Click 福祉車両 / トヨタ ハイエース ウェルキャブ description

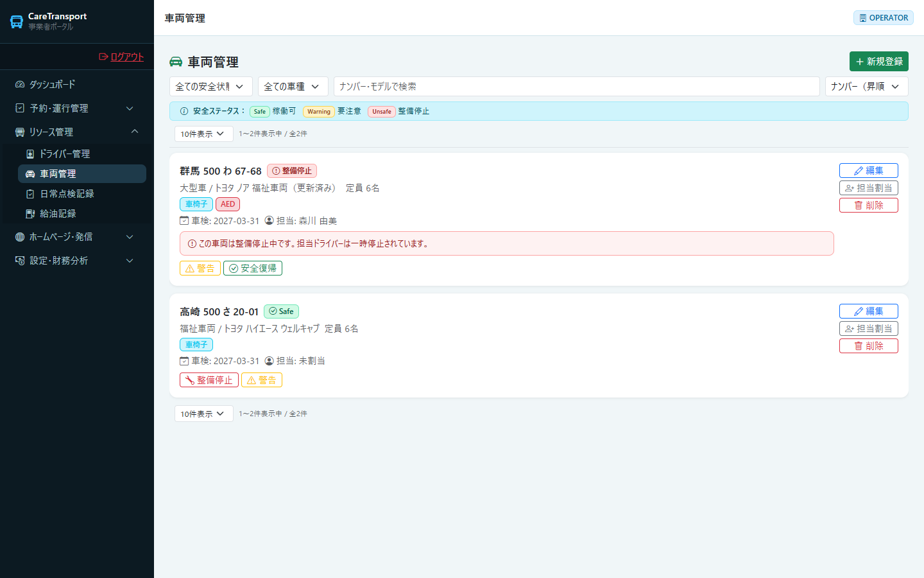point(250,328)
